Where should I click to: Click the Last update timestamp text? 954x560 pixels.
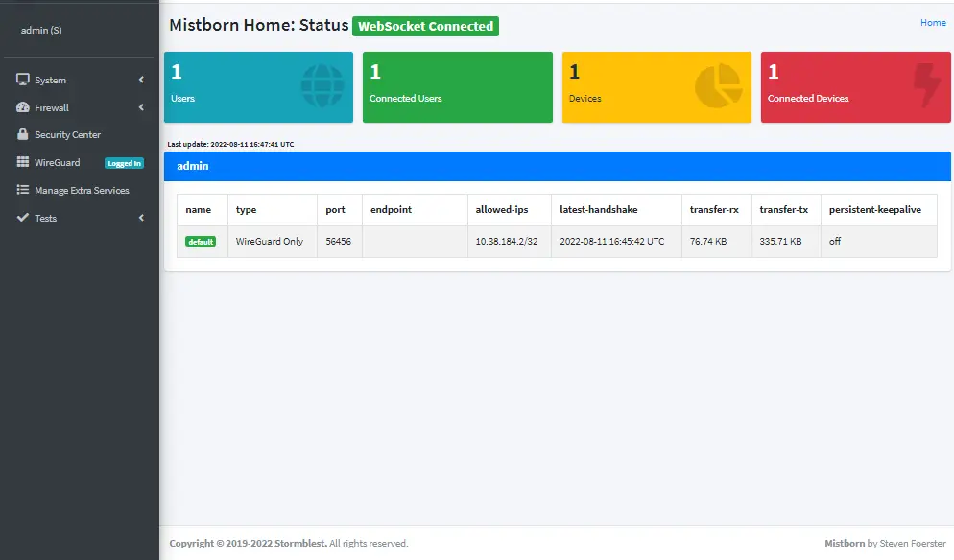click(x=230, y=144)
